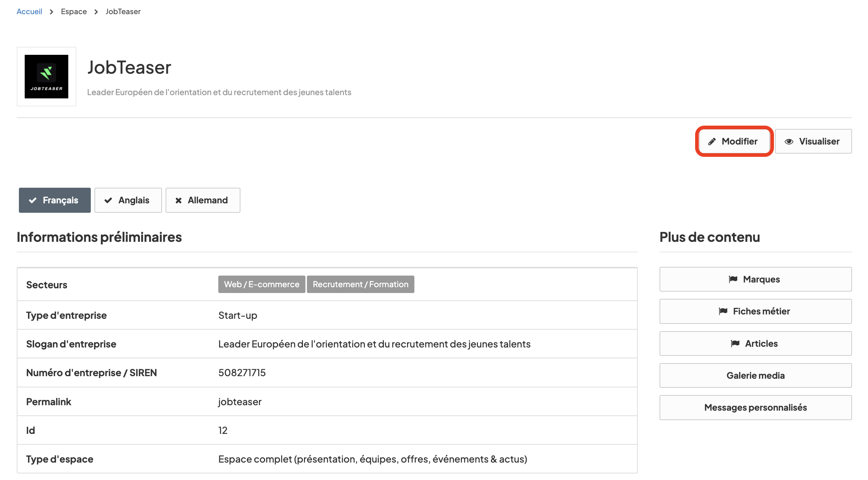
Task: Open the Galerie media section
Action: [755, 375]
